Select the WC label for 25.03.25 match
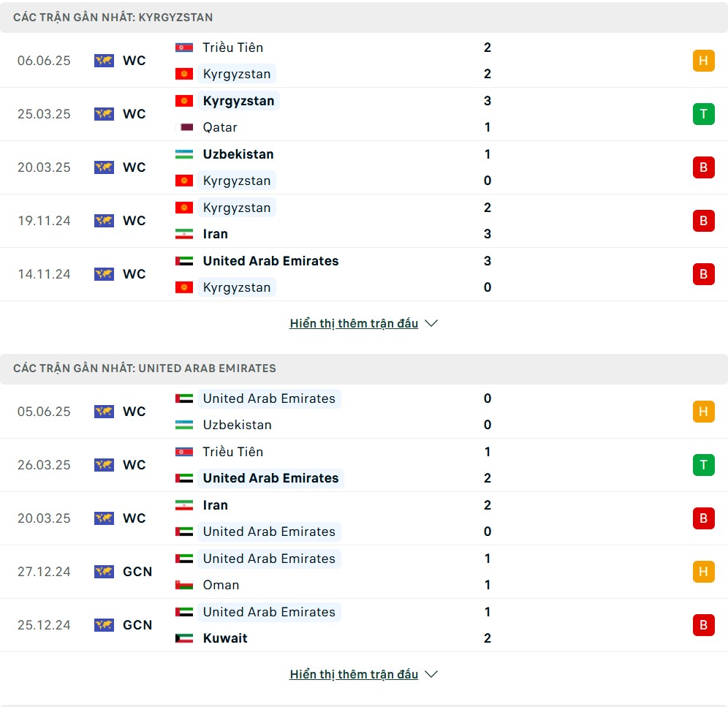The height and width of the screenshot is (707, 728). [x=134, y=114]
